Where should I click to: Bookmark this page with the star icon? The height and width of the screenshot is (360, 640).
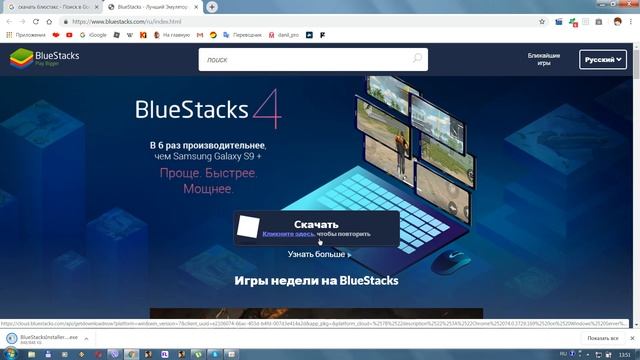542,22
